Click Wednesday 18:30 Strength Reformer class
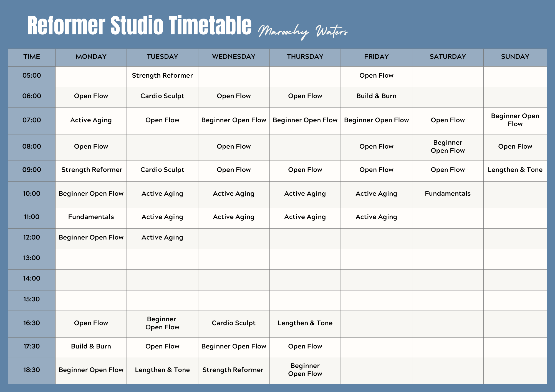The image size is (555, 392). point(233,370)
